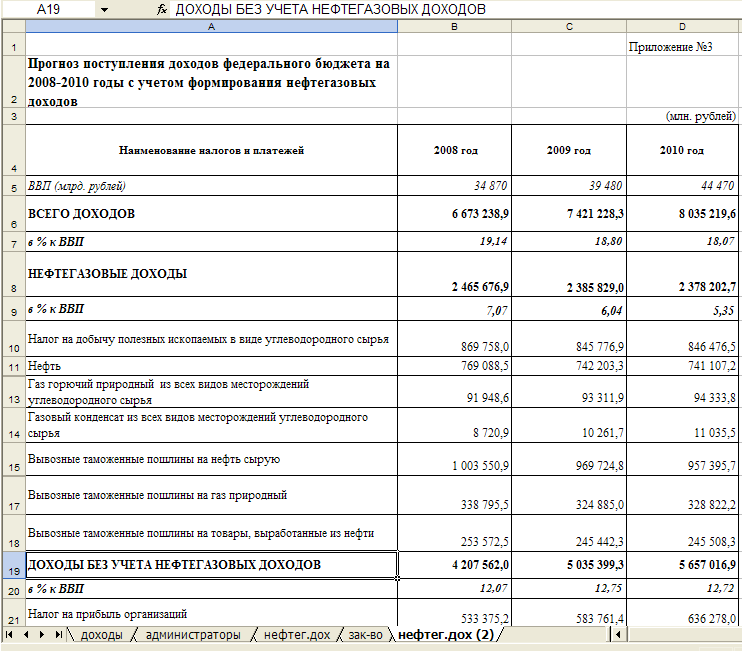This screenshot has height=651, width=742.
Task: Click value 742 203,3
Action: click(x=569, y=366)
